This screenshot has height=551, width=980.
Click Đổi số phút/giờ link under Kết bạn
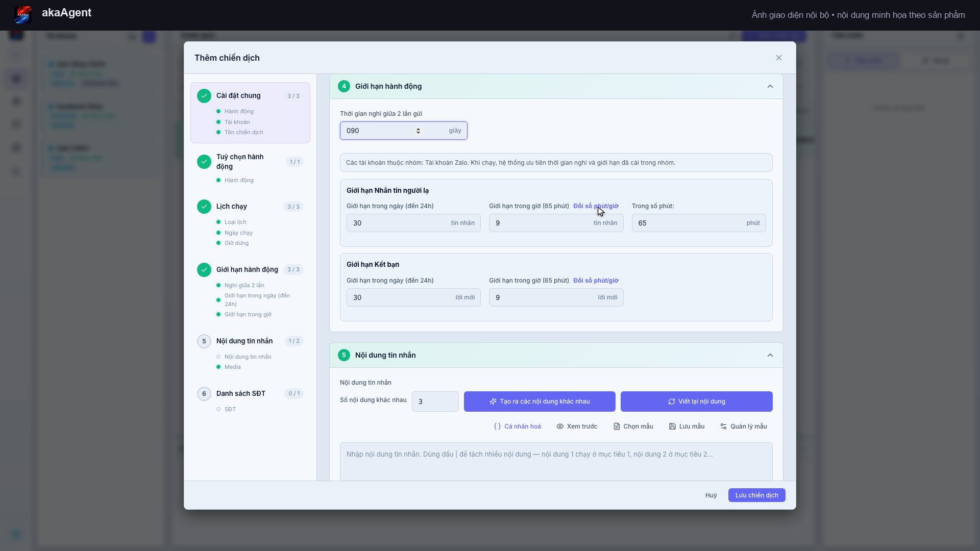pos(596,281)
